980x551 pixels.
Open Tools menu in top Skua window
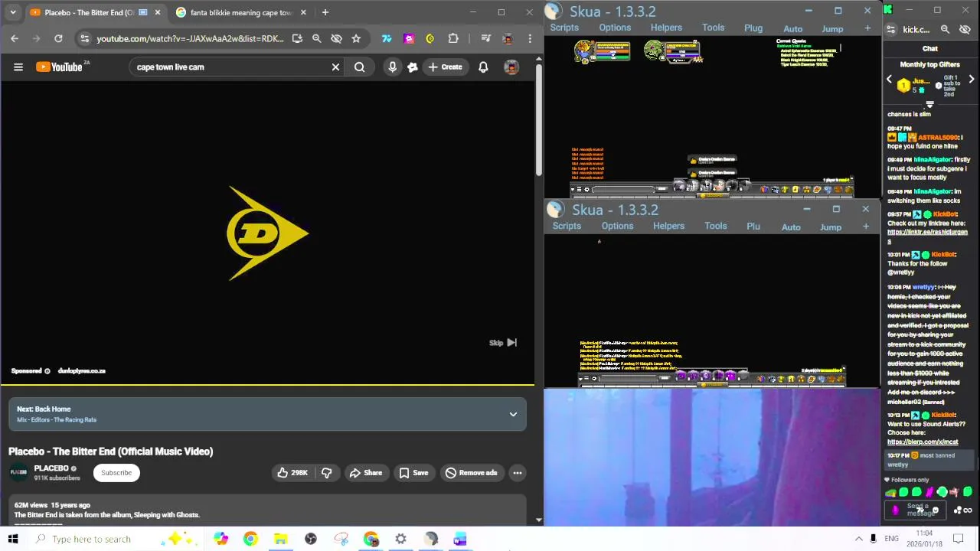[x=713, y=28]
